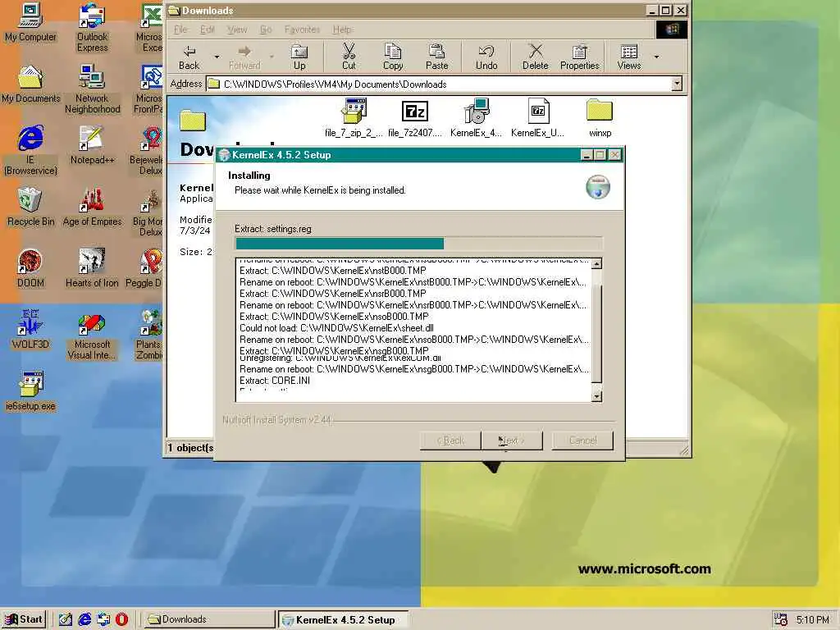This screenshot has height=630, width=840.
Task: Expand the Views dropdown arrow
Action: (656, 57)
